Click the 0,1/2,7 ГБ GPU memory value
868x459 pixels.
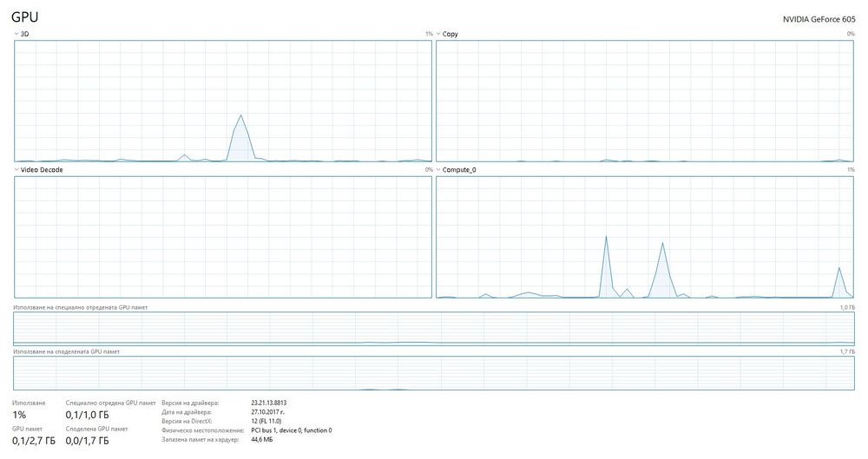pyautogui.click(x=34, y=441)
